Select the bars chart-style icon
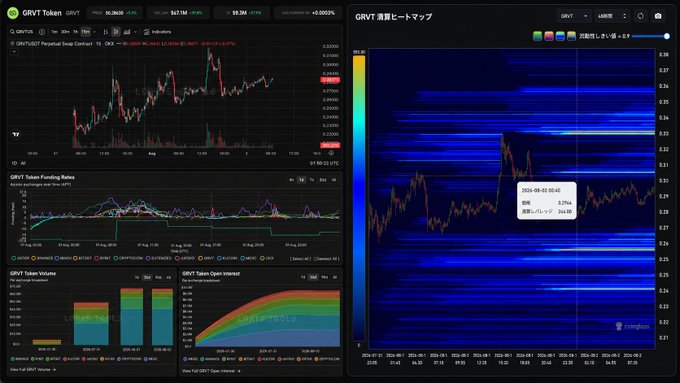Image resolution: width=680 pixels, height=383 pixels. click(105, 32)
